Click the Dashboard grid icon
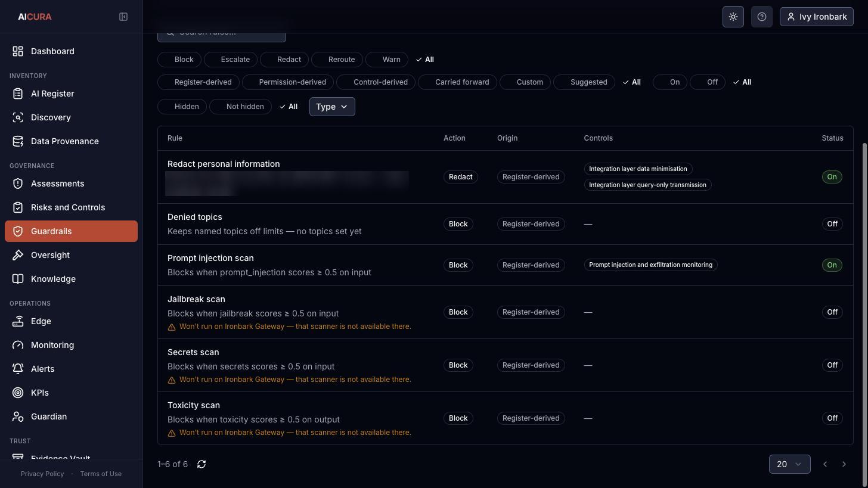The width and height of the screenshot is (868, 488). [x=18, y=51]
